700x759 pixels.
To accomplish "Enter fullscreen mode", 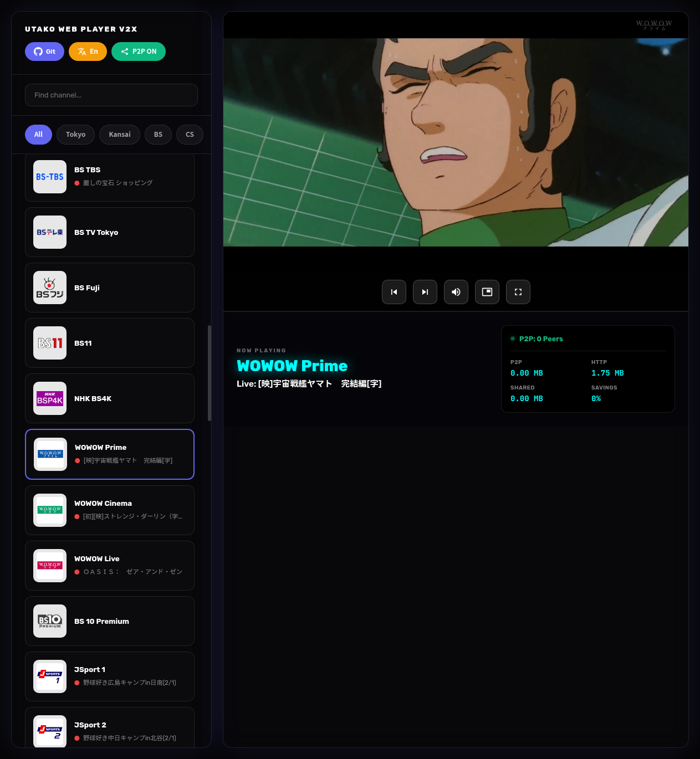I will tap(518, 292).
